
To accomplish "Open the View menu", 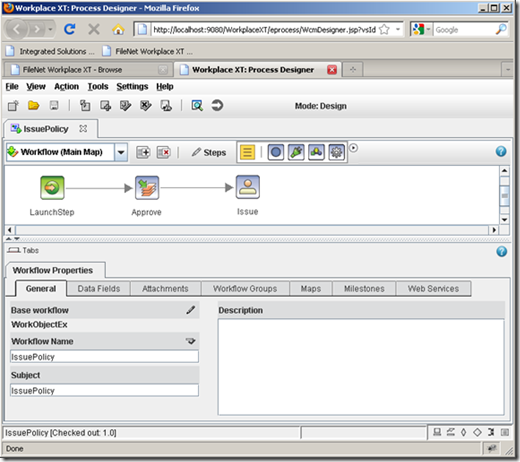I will click(36, 87).
